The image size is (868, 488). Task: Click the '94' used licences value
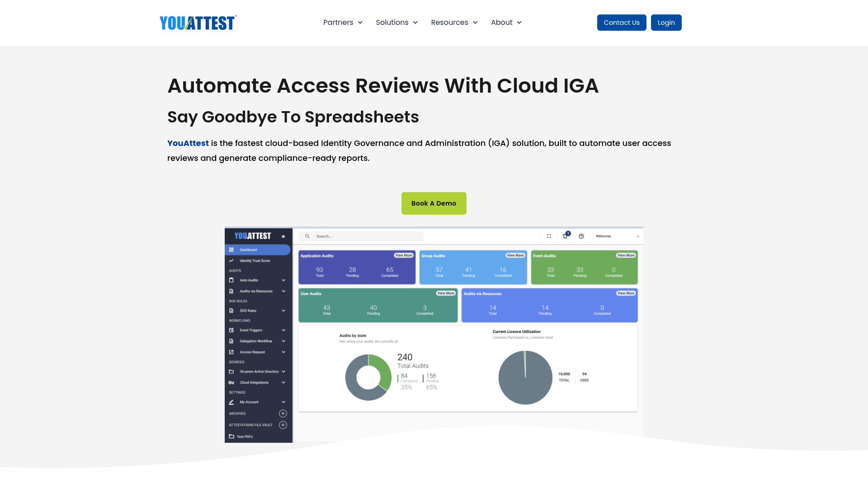click(585, 374)
